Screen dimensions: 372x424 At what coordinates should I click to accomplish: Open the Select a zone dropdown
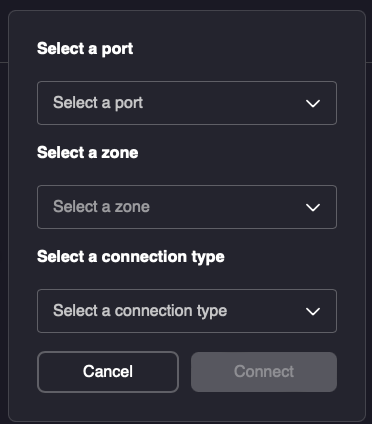(187, 207)
